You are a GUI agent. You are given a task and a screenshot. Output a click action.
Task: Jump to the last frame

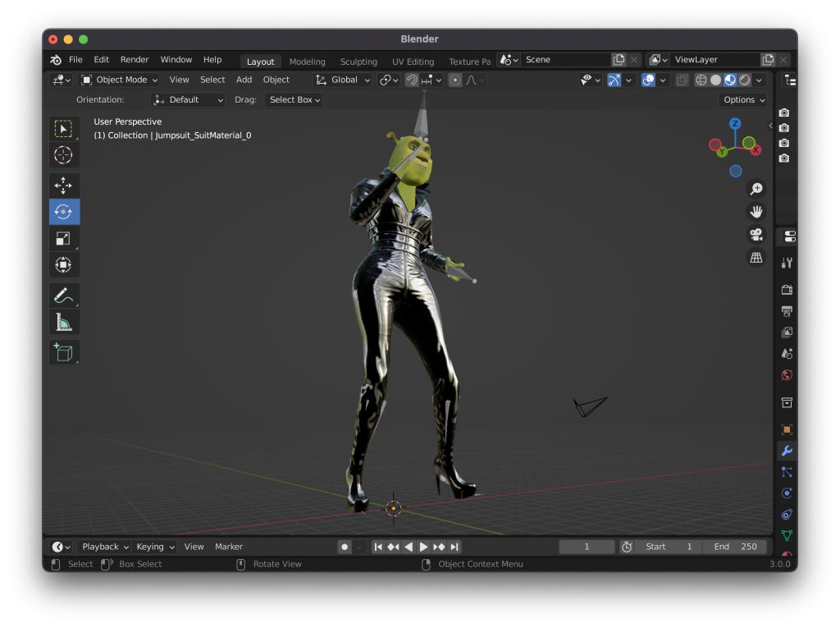(454, 547)
